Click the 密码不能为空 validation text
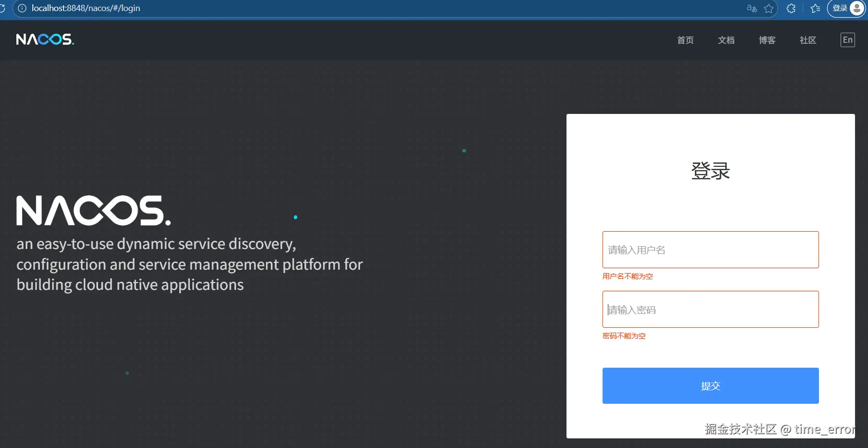This screenshot has height=448, width=868. pyautogui.click(x=624, y=336)
